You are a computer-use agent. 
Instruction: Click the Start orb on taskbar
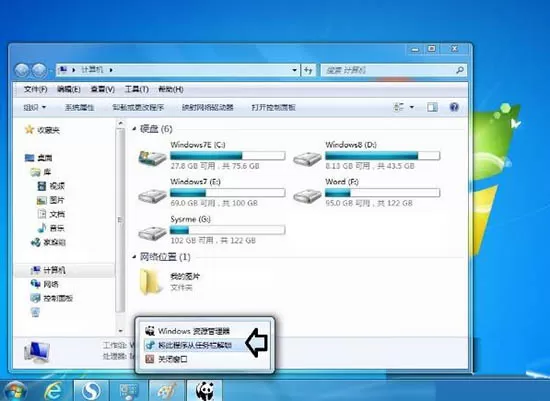[x=14, y=391]
